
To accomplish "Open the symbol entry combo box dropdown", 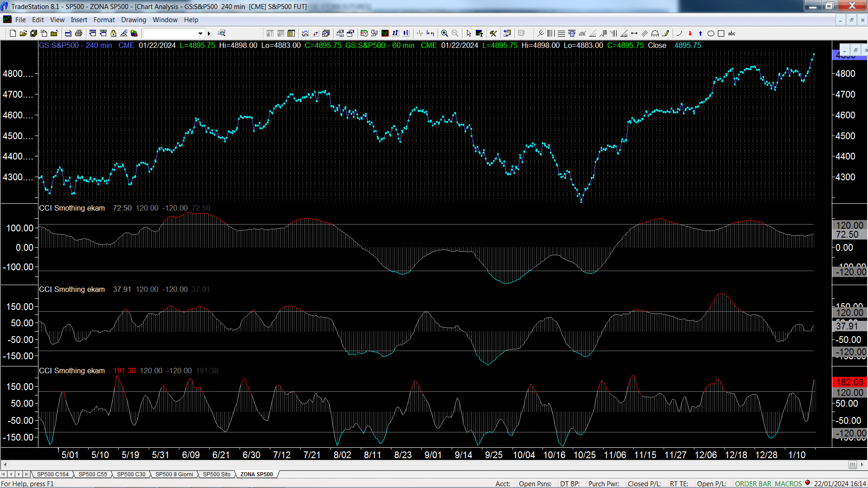I will tap(200, 33).
